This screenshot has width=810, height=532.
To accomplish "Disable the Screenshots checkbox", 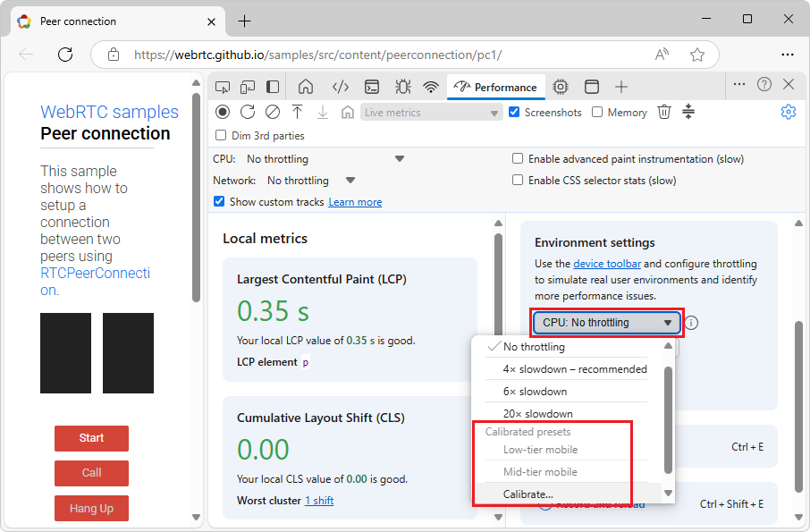I will pyautogui.click(x=512, y=112).
